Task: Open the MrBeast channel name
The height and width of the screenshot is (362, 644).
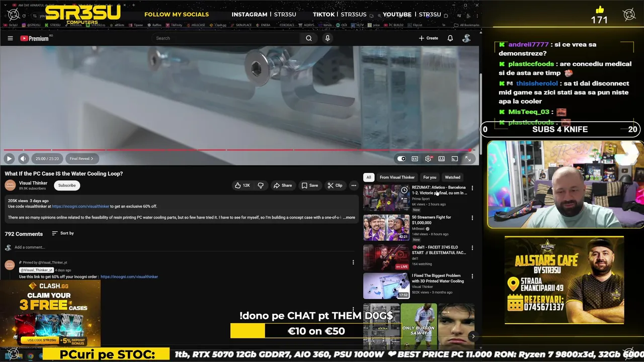Action: [419, 229]
